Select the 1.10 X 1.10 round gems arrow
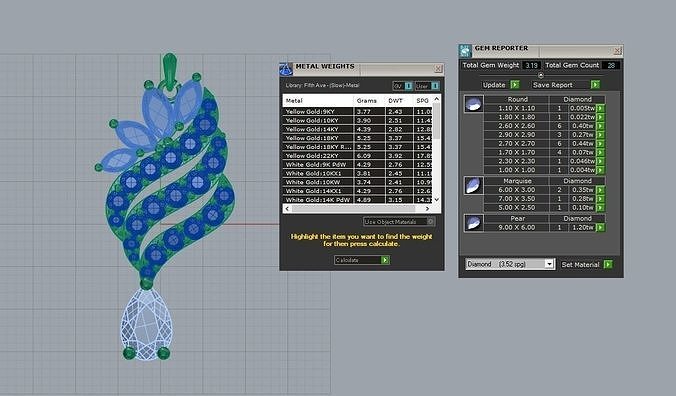 click(600, 109)
